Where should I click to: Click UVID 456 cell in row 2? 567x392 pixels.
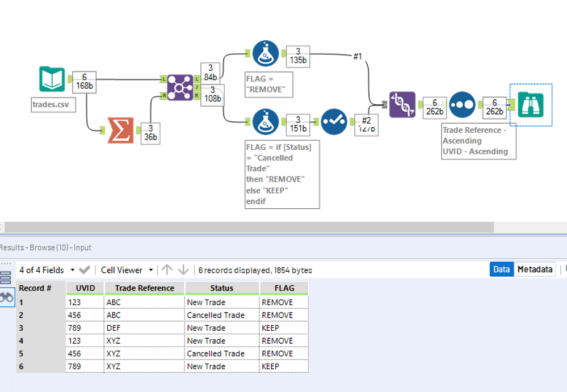tap(85, 315)
